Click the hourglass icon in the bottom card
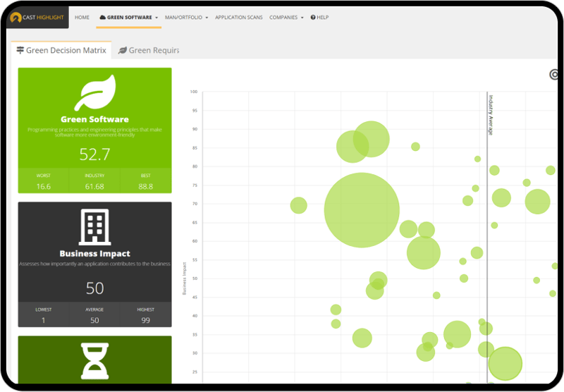The image size is (564, 392). tap(94, 360)
